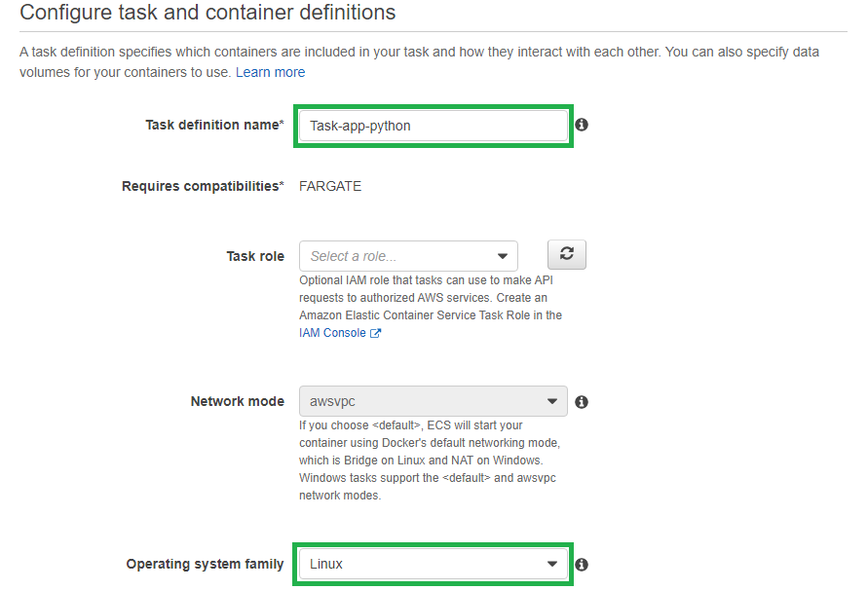This screenshot has width=868, height=590.
Task: Click the Configure task and container definitions heading
Action: pos(208,13)
